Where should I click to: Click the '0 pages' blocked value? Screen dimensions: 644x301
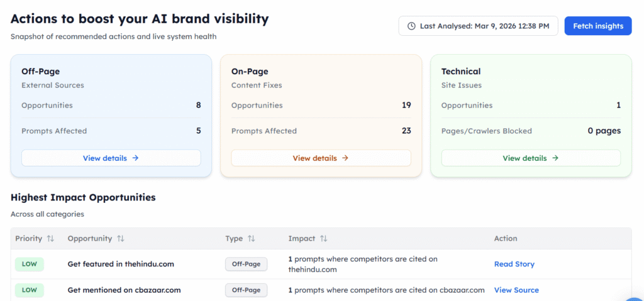[604, 131]
